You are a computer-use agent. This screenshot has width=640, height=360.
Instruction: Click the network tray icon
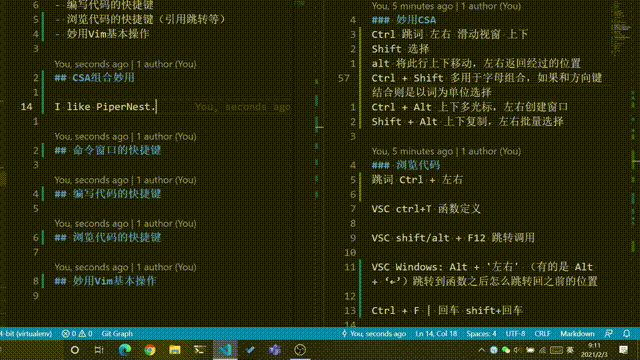click(542, 350)
